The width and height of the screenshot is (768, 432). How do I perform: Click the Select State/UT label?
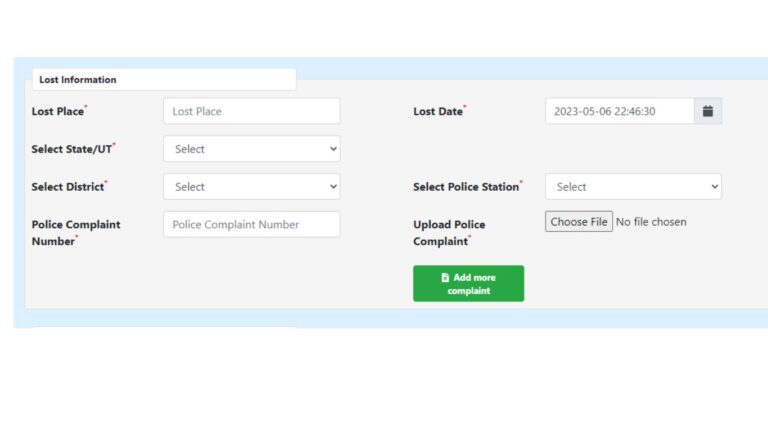(x=72, y=149)
